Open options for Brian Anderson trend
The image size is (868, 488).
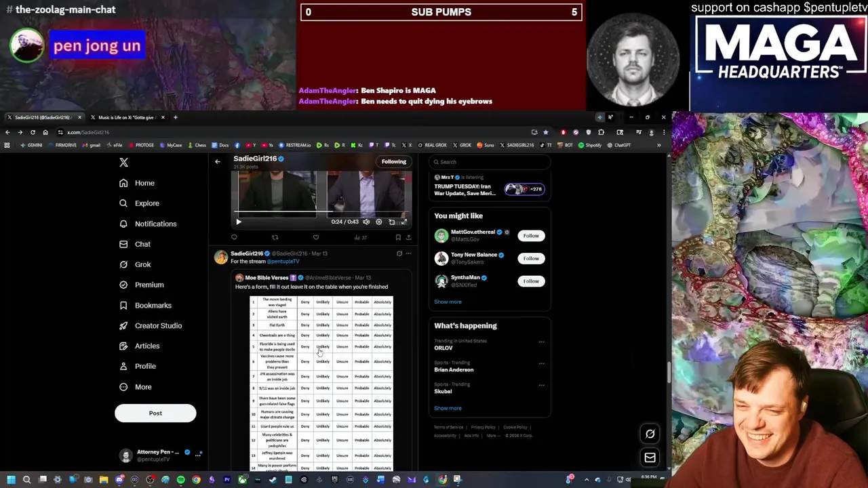pyautogui.click(x=541, y=363)
